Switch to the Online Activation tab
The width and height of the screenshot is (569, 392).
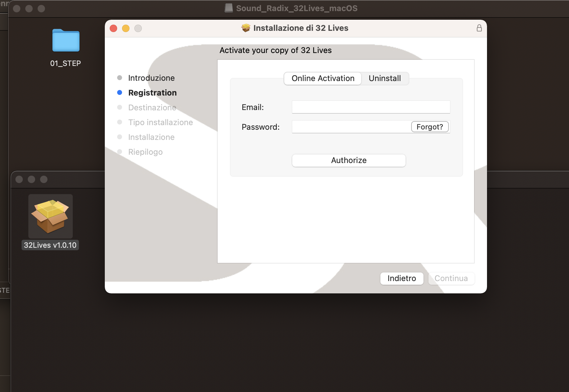(x=323, y=78)
